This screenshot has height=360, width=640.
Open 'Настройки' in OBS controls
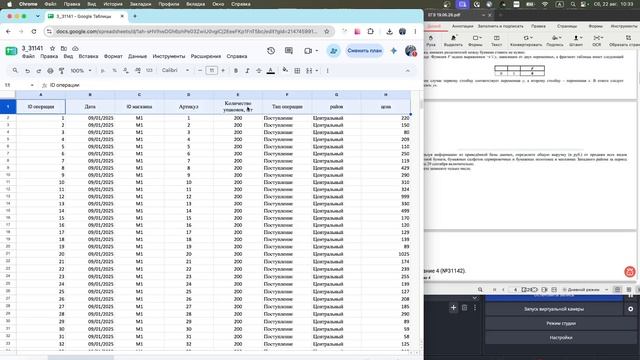561,338
